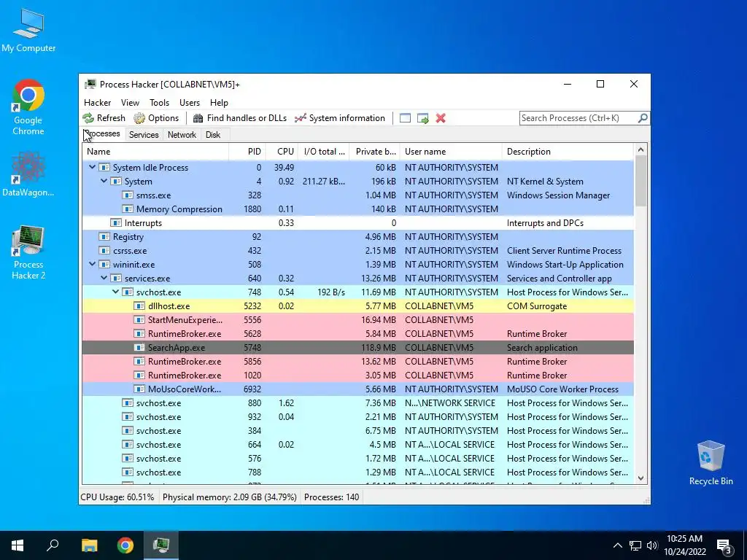Collapse the services.exe tree node

point(104,278)
